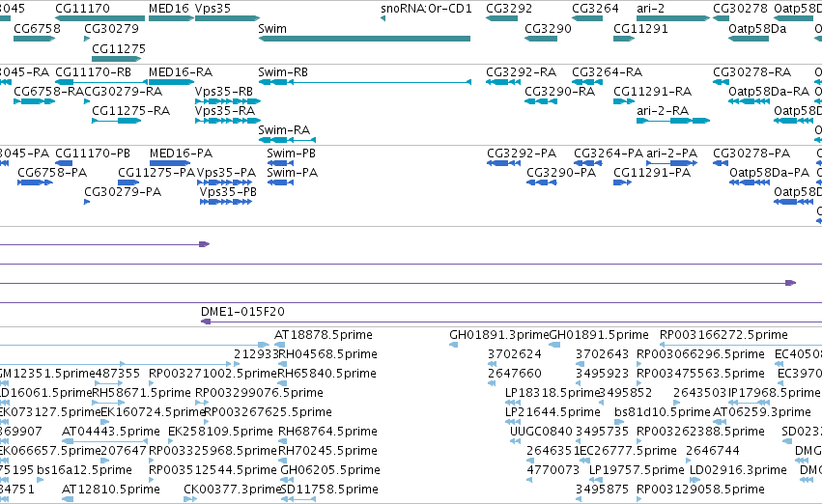This screenshot has width=822, height=504.
Task: Select the CG11291-RA transcript label
Action: click(652, 91)
